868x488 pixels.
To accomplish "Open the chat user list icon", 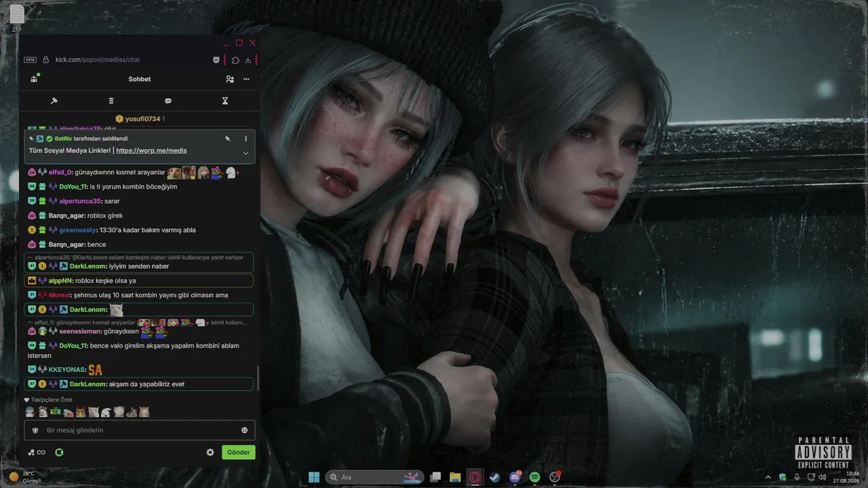I will pos(230,79).
